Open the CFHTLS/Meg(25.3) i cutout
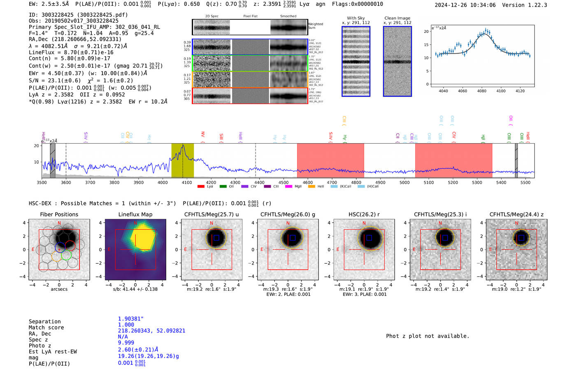This screenshot has height=392, width=576. (440, 250)
